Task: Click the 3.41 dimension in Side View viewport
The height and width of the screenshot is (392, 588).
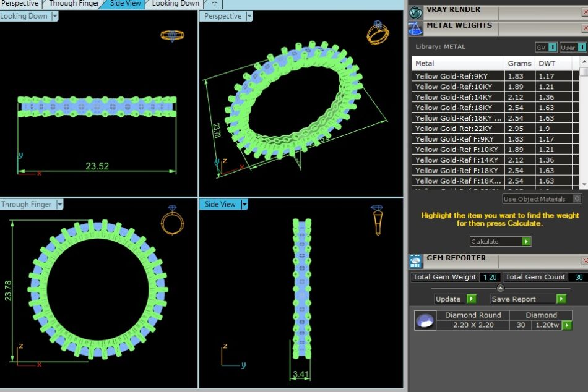Action: 300,374
